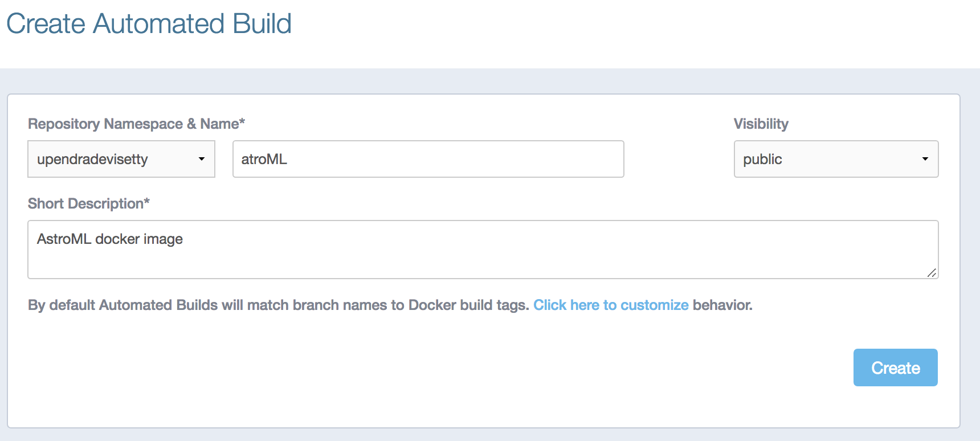Grab the textarea resize handle corner
The width and height of the screenshot is (980, 441).
click(932, 272)
